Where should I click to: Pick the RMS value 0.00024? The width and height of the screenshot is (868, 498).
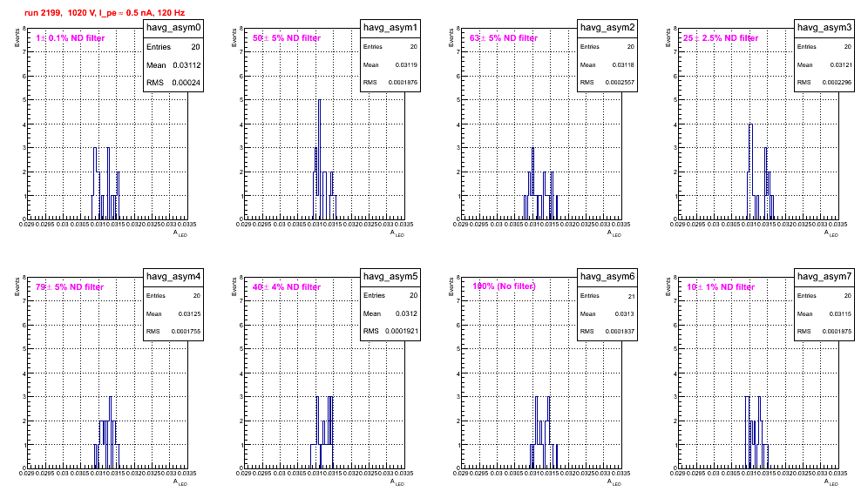(x=186, y=83)
